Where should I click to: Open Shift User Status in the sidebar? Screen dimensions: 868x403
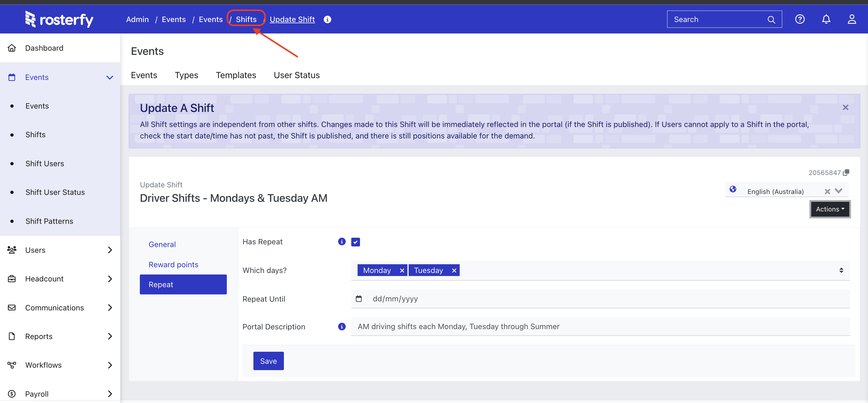[55, 192]
